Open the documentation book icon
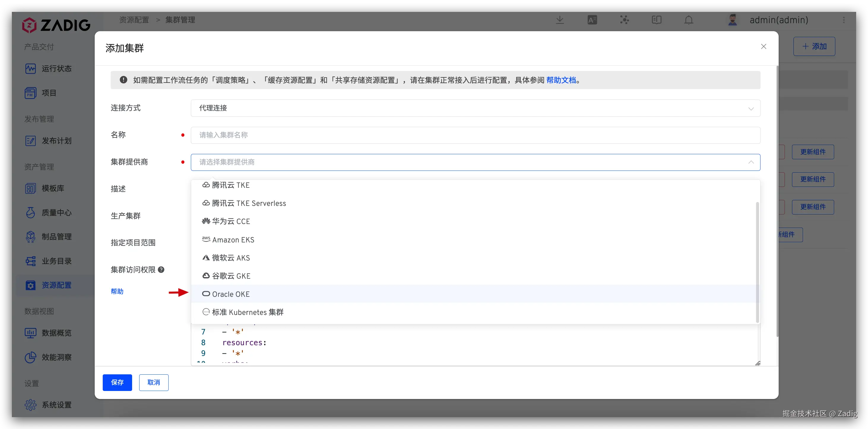Viewport: 868px width, 429px height. [656, 20]
